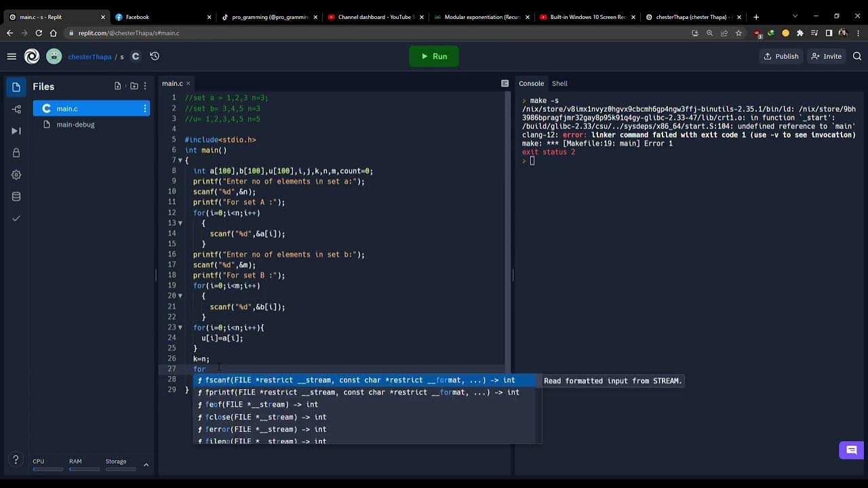The width and height of the screenshot is (868, 488).
Task: Choose fclose autocomplete suggestion
Action: click(x=366, y=417)
